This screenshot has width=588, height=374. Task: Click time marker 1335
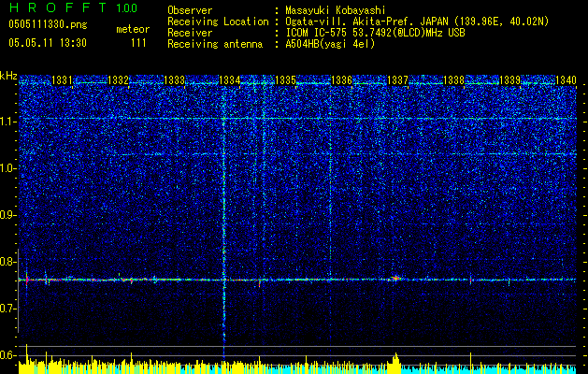pyautogui.click(x=286, y=79)
